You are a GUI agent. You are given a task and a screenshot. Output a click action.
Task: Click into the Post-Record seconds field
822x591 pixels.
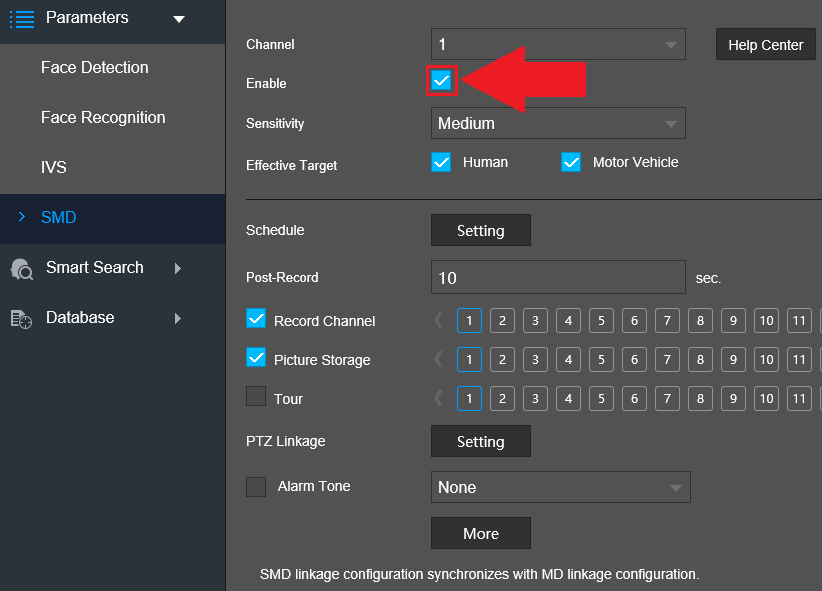(x=558, y=277)
